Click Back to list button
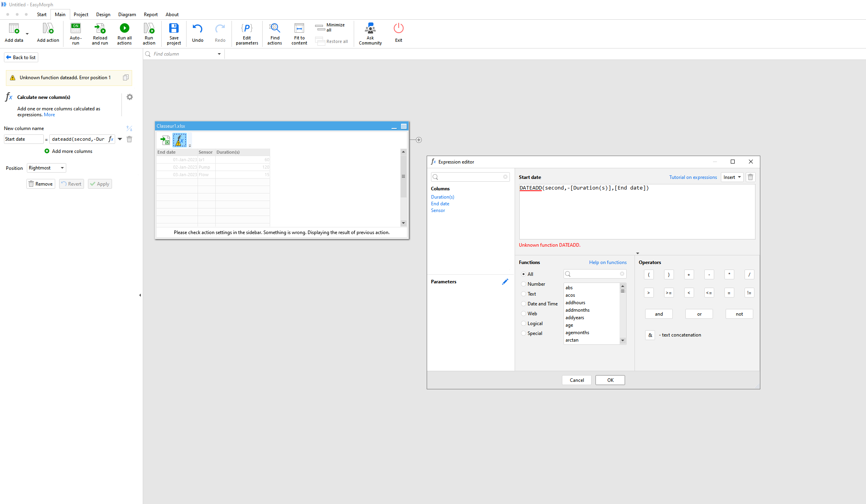The height and width of the screenshot is (504, 866). (x=21, y=58)
